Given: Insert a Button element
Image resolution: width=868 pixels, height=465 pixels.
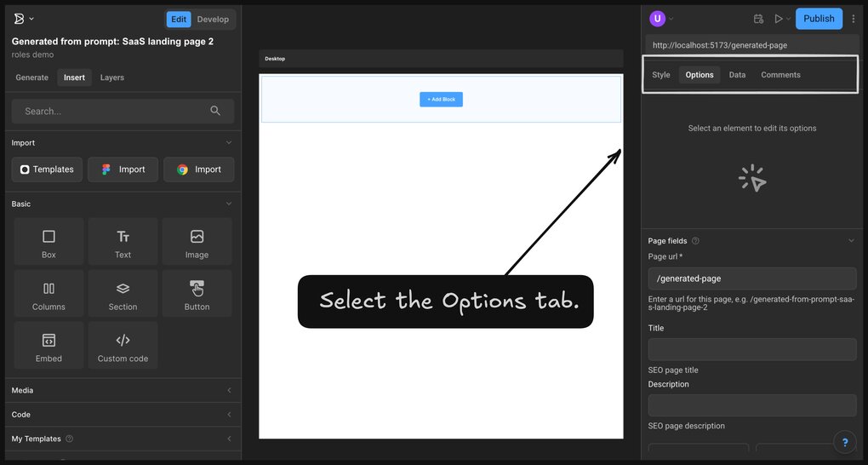Looking at the screenshot, I should pos(197,294).
